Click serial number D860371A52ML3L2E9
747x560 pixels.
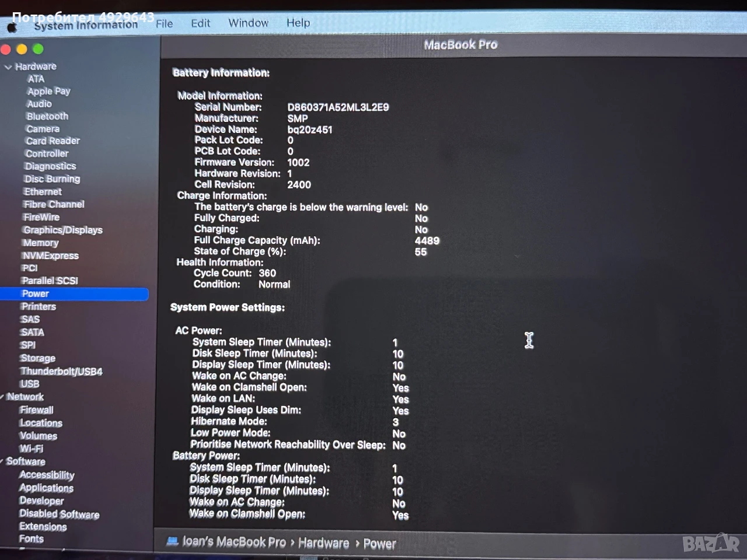coord(338,107)
